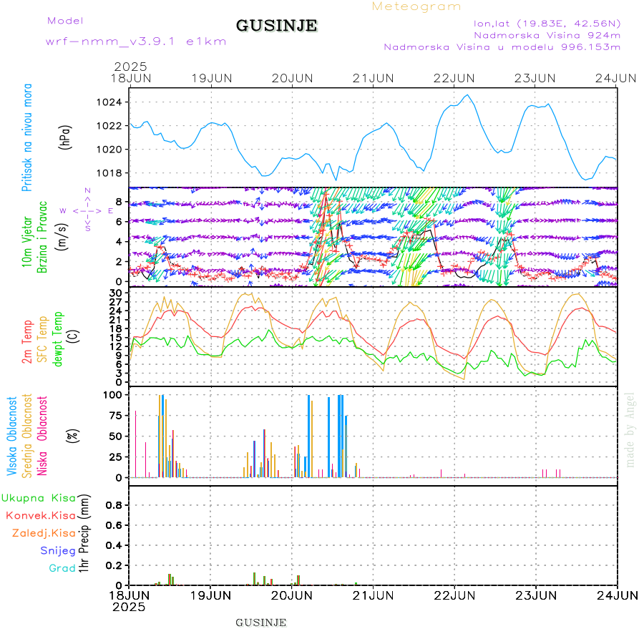The width and height of the screenshot is (644, 644).
Task: Select the 1018 pressure tick label
Action: (109, 173)
